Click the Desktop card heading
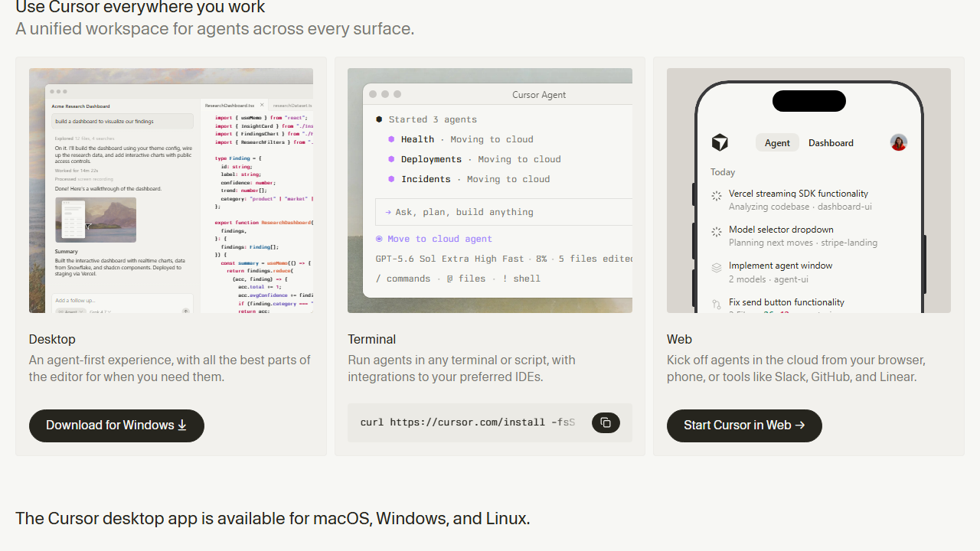Image resolution: width=980 pixels, height=551 pixels. [x=52, y=339]
